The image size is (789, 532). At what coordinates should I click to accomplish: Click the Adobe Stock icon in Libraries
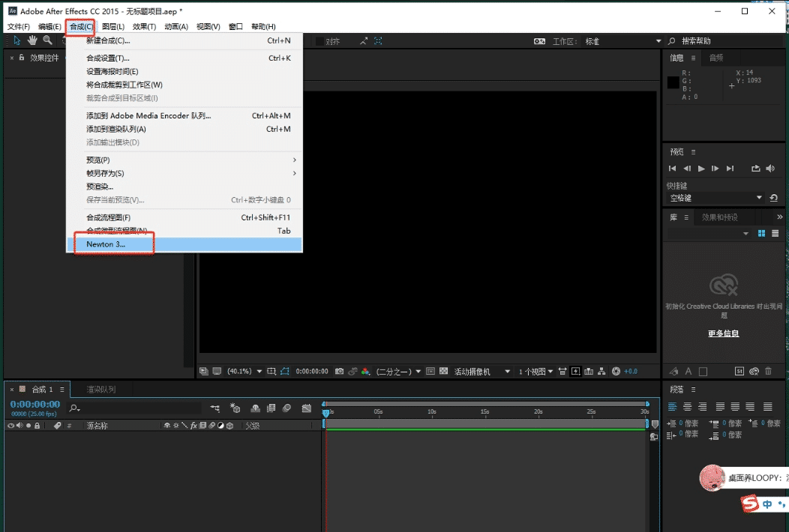click(x=739, y=371)
